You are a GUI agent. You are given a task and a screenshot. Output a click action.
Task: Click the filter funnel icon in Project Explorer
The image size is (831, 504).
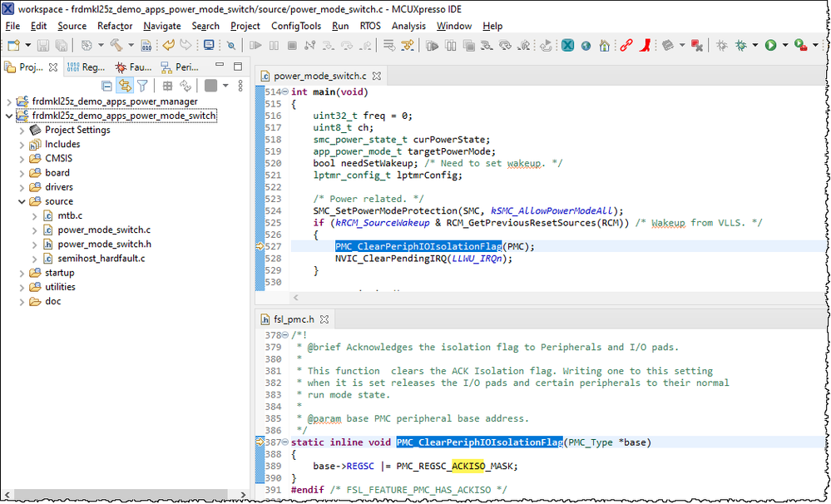[142, 86]
